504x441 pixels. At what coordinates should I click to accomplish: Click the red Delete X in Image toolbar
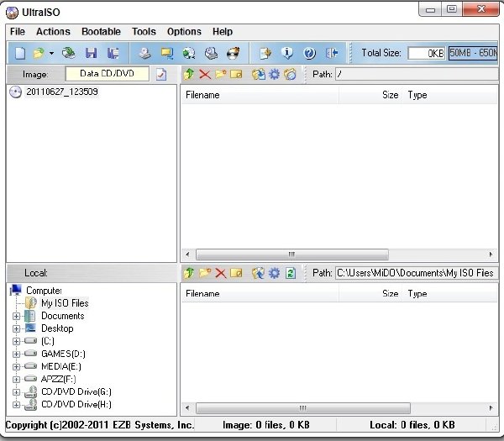205,75
